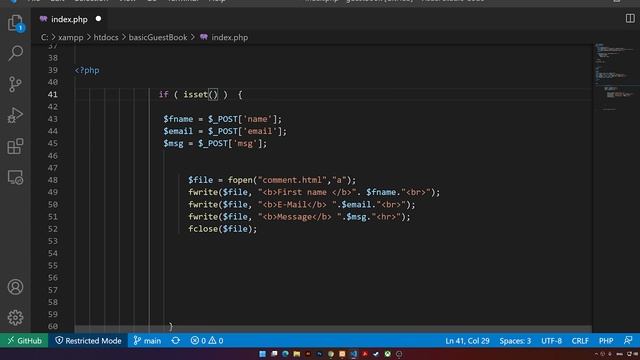The height and width of the screenshot is (360, 640).
Task: Click the fclose($file); statement
Action: [223, 229]
